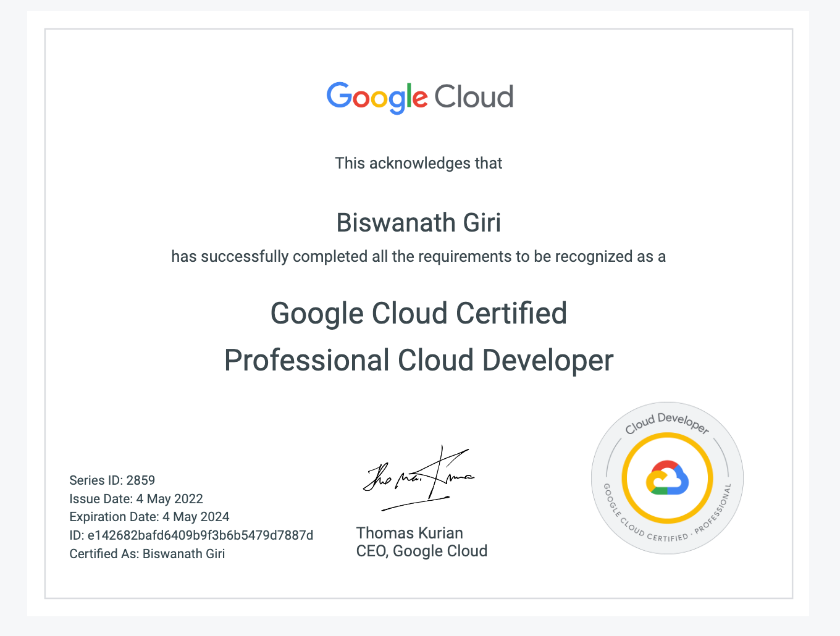Click the title "CEO, Google Cloud"
This screenshot has height=636, width=840.
pos(422,551)
